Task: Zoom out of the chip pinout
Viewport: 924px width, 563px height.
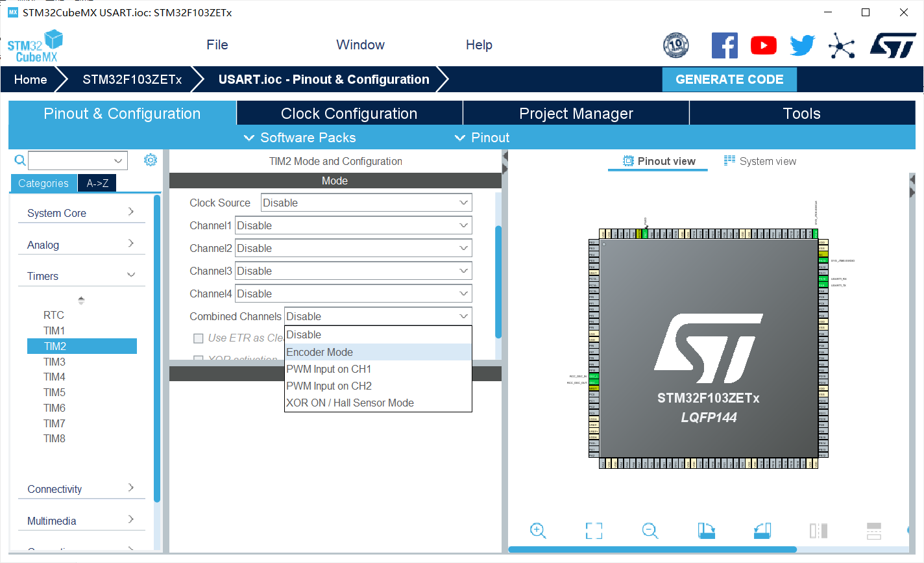Action: [650, 531]
